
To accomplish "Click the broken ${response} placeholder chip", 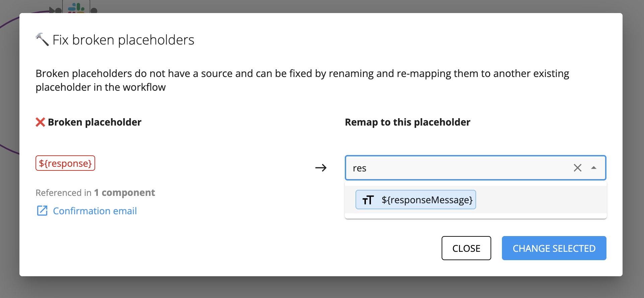I will [x=65, y=163].
